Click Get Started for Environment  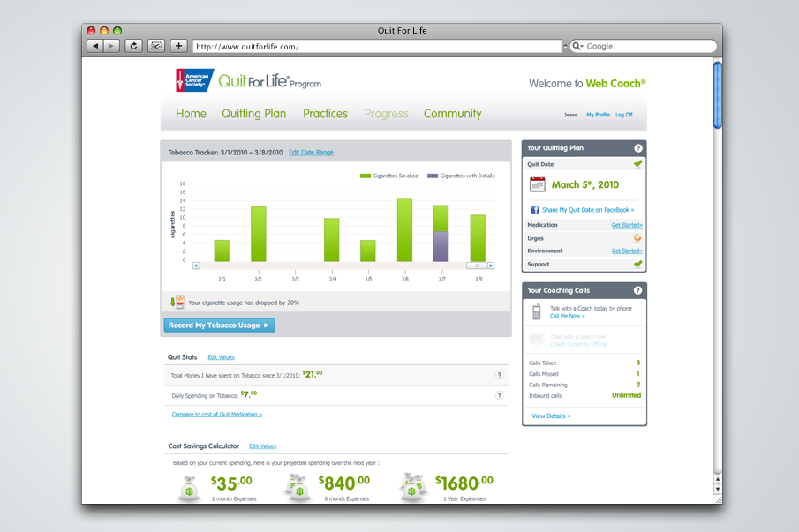tap(627, 251)
